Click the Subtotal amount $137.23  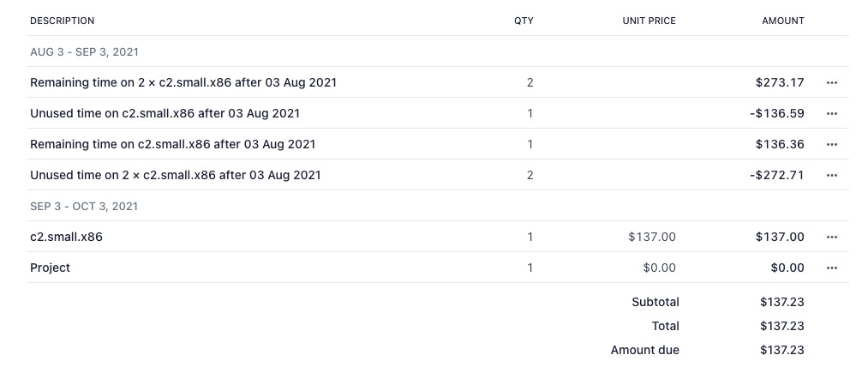pyautogui.click(x=781, y=303)
